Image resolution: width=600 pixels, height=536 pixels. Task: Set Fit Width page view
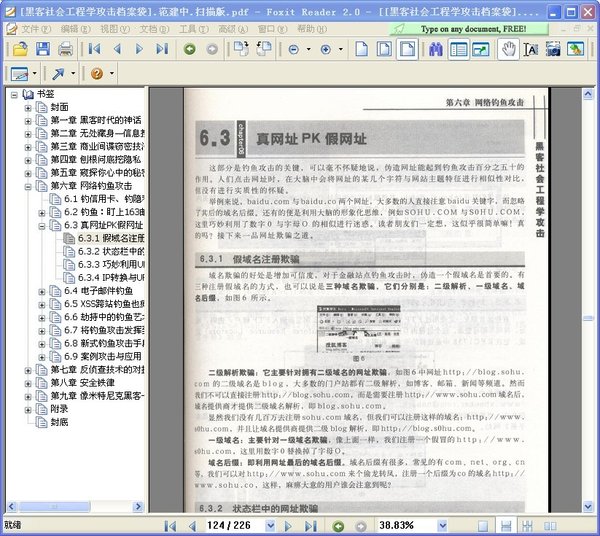click(x=407, y=49)
